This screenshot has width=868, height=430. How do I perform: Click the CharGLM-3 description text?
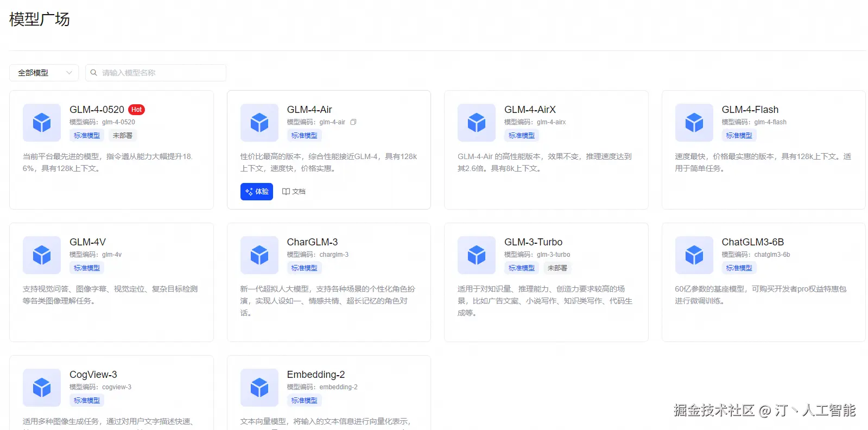click(327, 301)
